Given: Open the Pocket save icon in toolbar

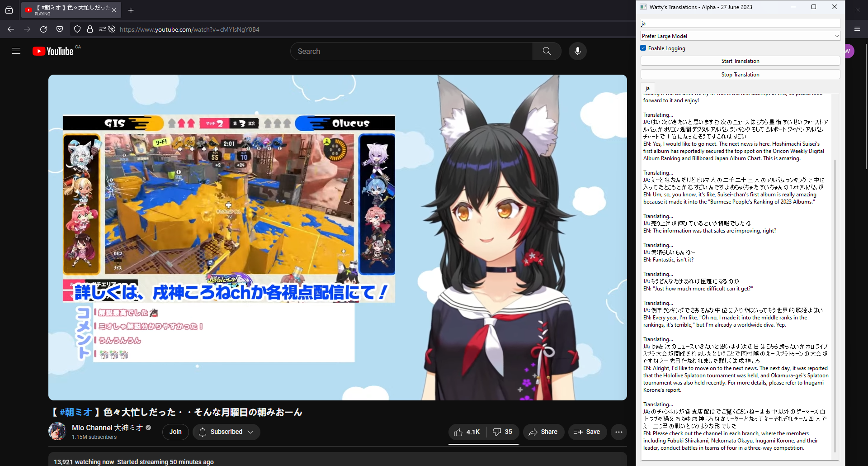Looking at the screenshot, I should [60, 29].
